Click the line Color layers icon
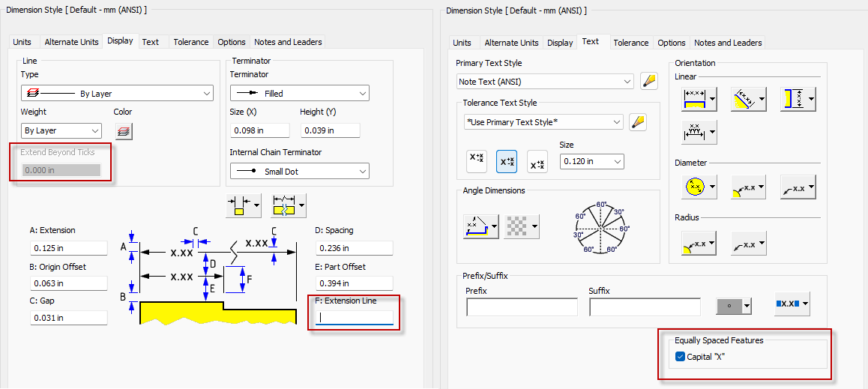Viewport: 868px width, 389px height. tap(124, 131)
